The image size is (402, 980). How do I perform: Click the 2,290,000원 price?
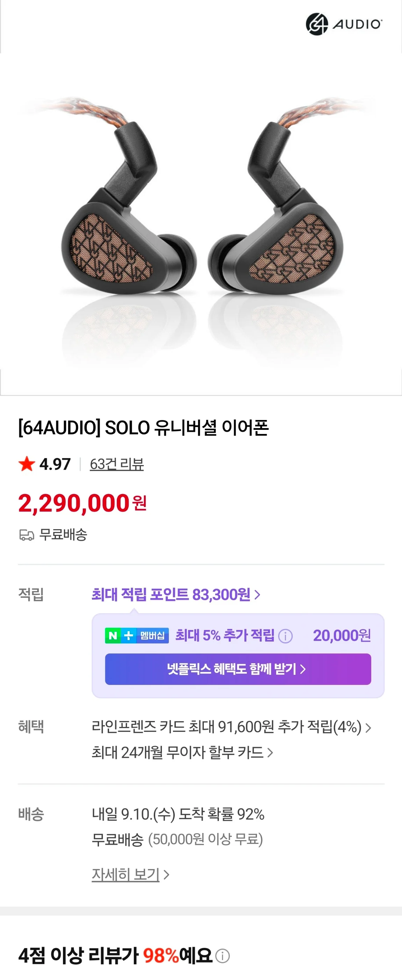click(82, 503)
